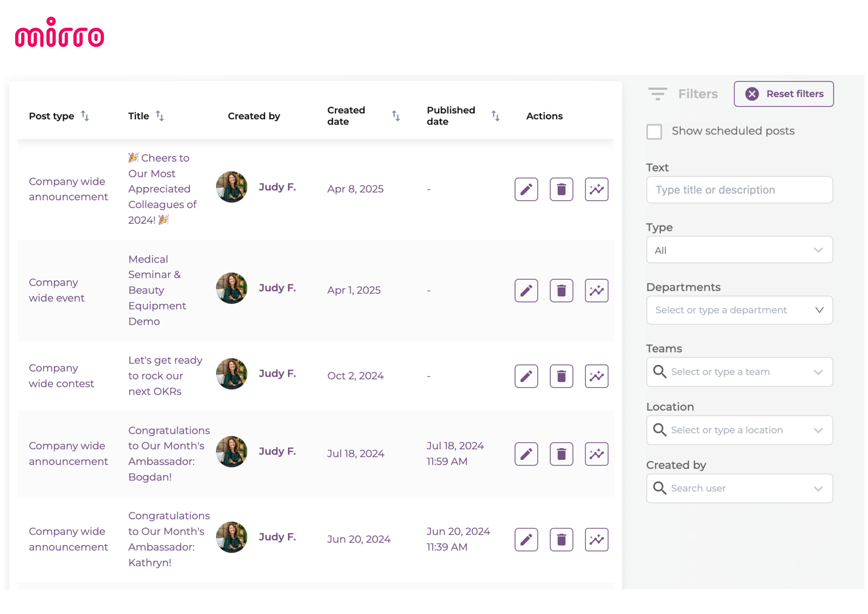
Task: Edit the Ambassador Bogdan announcement
Action: point(526,454)
